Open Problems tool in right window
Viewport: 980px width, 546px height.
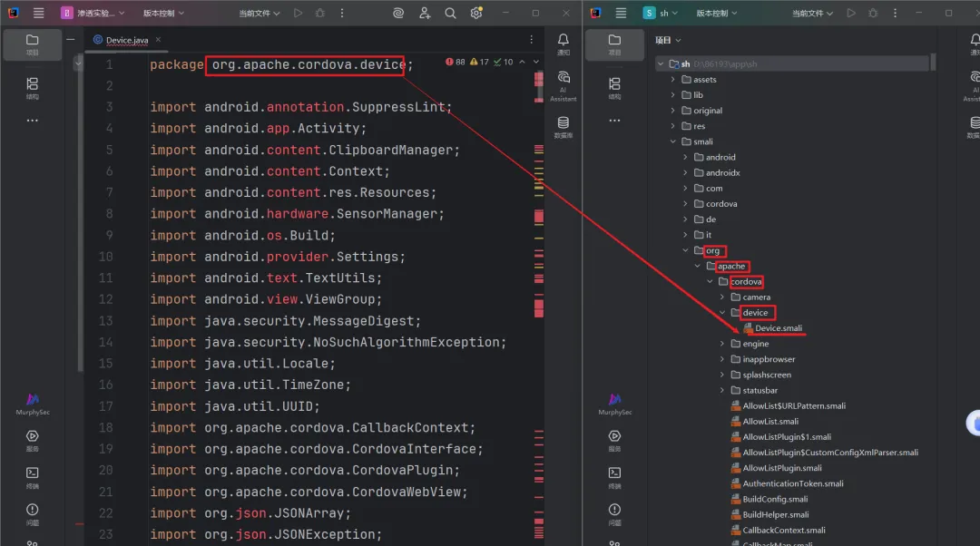point(615,514)
